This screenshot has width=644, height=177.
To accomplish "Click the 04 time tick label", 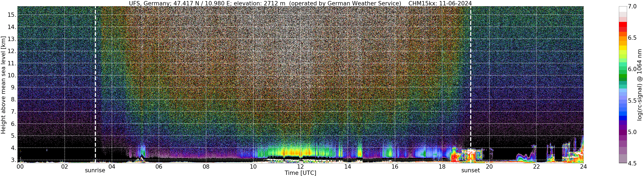I will click(112, 167).
